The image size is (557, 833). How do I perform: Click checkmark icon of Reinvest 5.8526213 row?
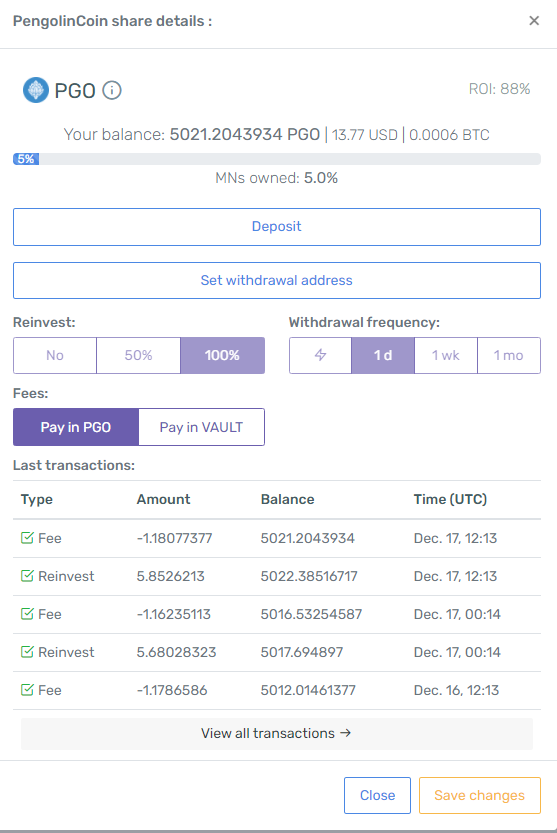[27, 575]
